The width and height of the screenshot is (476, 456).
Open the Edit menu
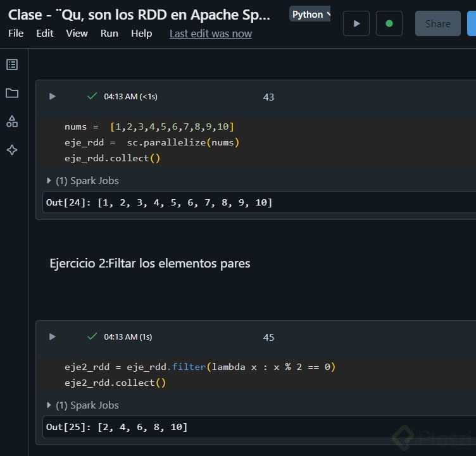tap(45, 34)
